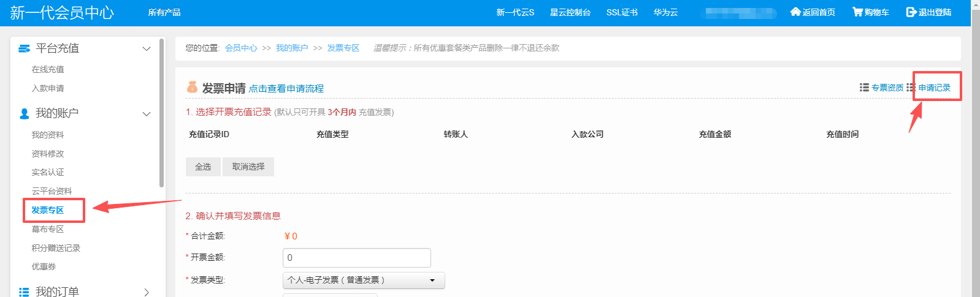Click the 转账人 column header
The height and width of the screenshot is (297, 980).
pyautogui.click(x=456, y=134)
